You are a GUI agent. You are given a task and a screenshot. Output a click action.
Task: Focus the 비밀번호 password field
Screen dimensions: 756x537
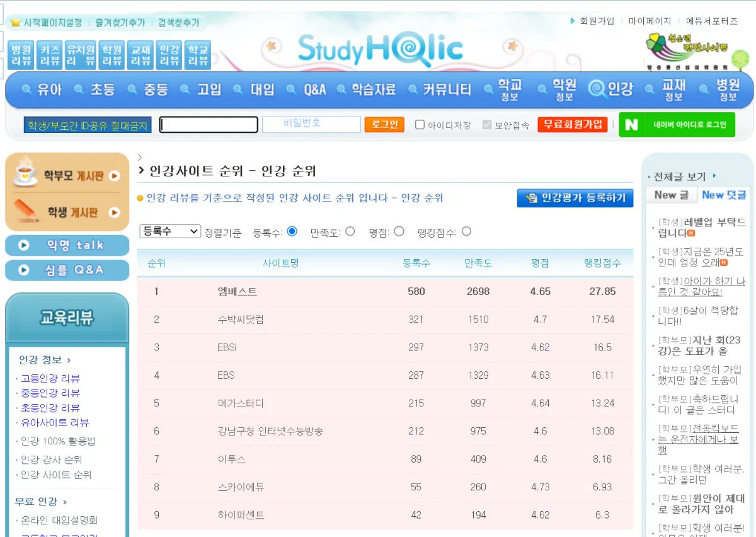311,124
